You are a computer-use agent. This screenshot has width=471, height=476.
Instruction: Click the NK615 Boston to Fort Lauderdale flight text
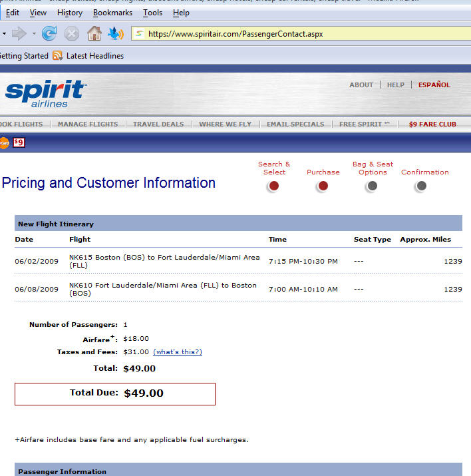[164, 261]
